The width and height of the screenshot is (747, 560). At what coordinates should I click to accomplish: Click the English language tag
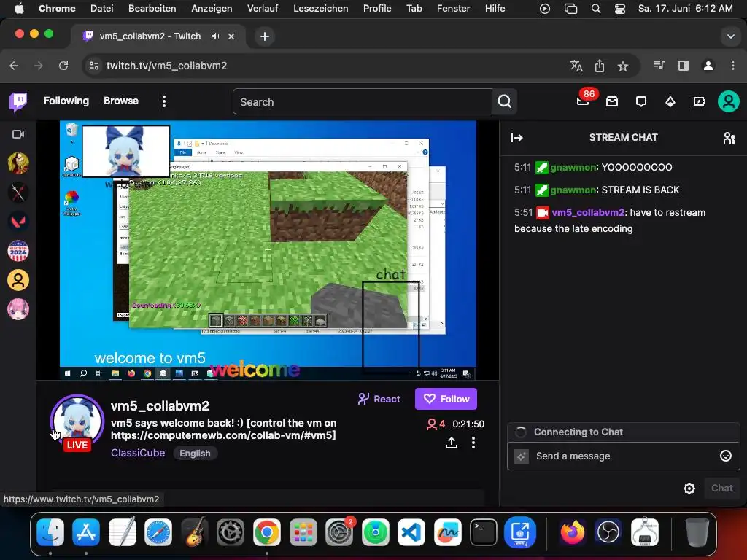tap(195, 454)
